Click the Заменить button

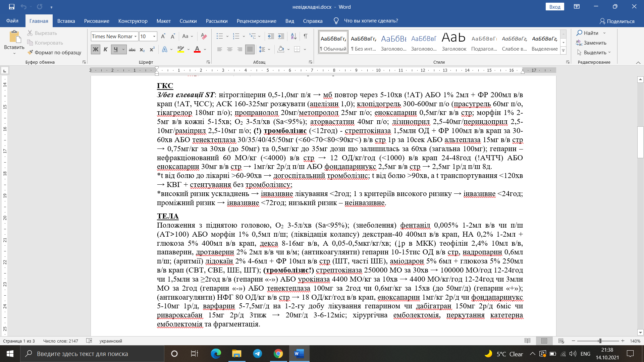[x=591, y=43]
